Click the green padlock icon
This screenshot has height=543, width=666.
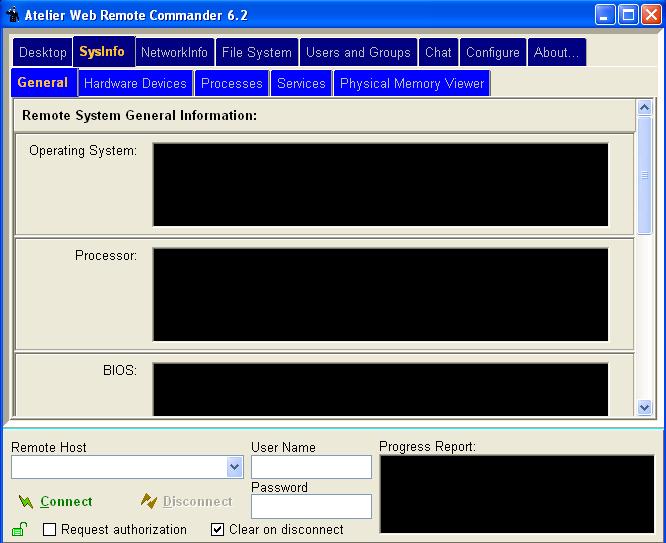click(x=20, y=529)
